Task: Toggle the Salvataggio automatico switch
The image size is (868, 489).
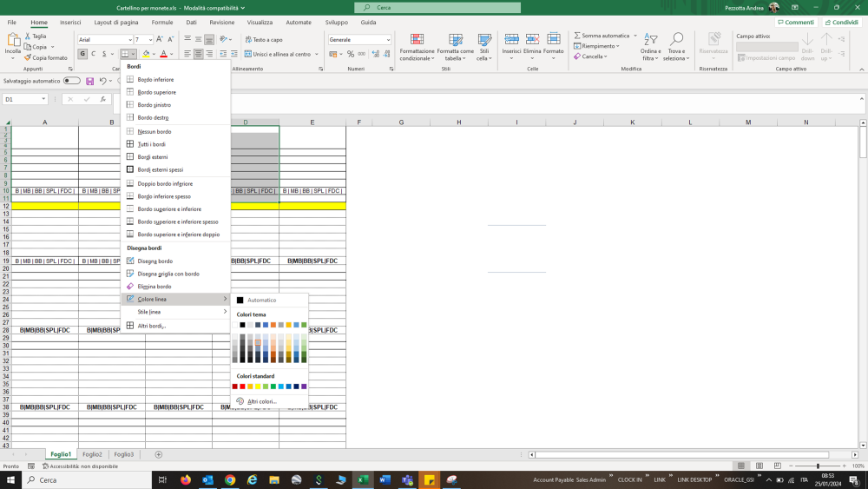Action: click(x=72, y=81)
